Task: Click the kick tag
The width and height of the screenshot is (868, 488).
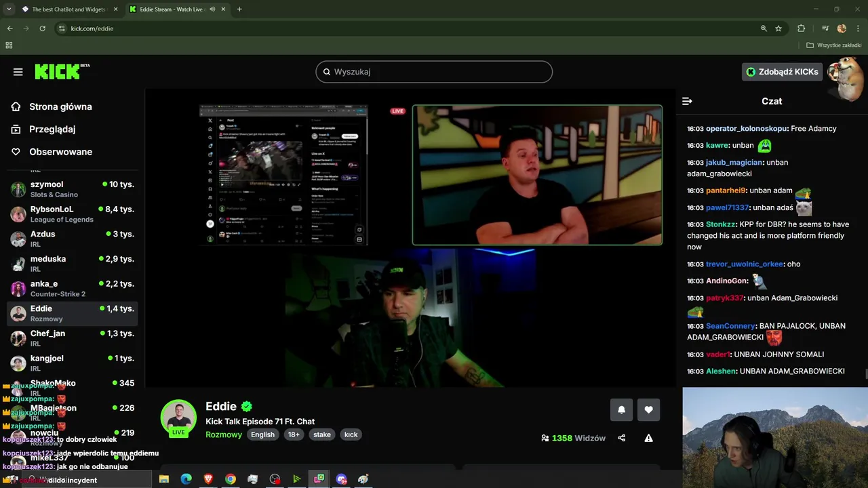Action: [x=351, y=434]
